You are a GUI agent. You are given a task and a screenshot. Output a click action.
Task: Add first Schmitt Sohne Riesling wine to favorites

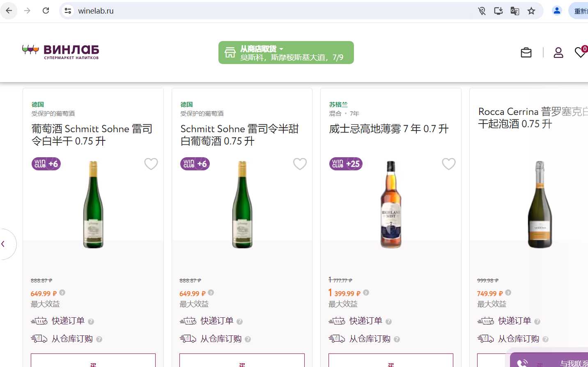click(x=151, y=164)
